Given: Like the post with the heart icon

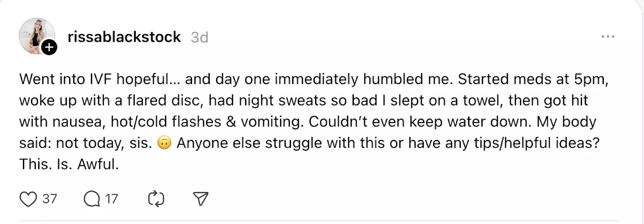Looking at the screenshot, I should (x=28, y=199).
